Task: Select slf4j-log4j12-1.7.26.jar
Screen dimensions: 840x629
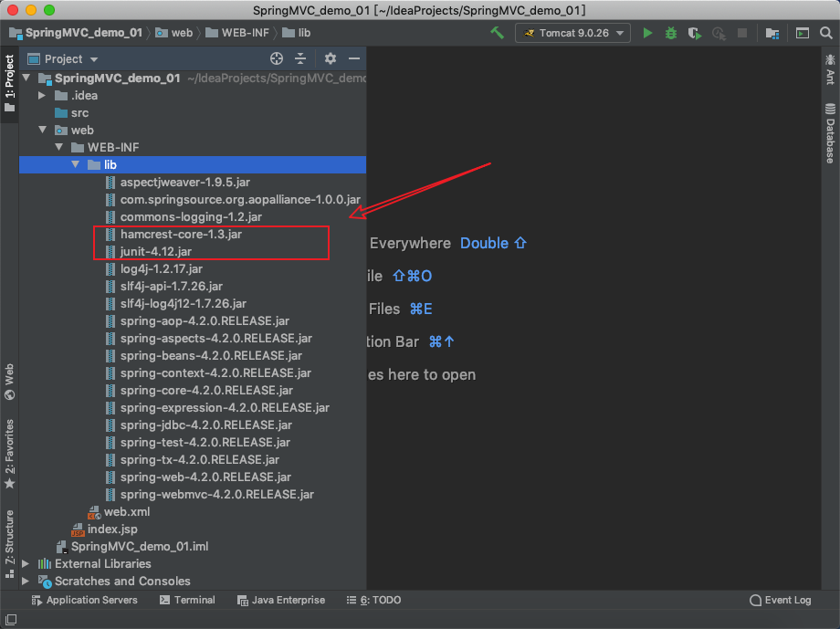Action: [176, 303]
